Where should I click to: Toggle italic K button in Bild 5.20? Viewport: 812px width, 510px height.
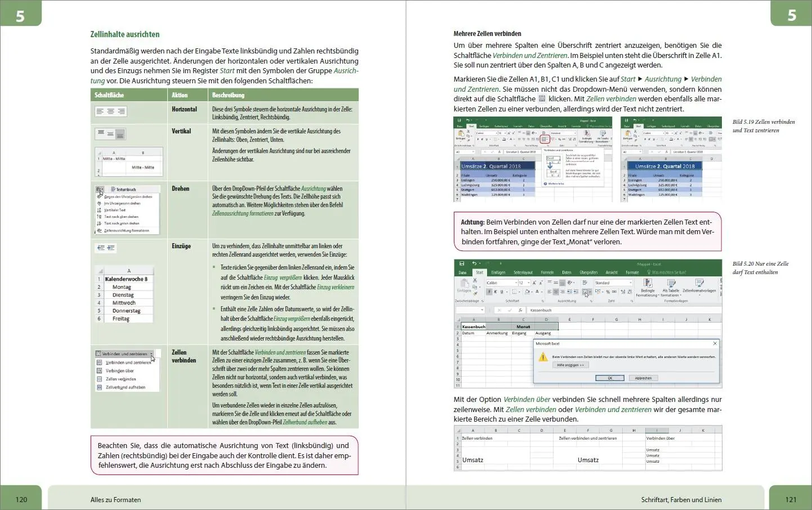tap(496, 292)
